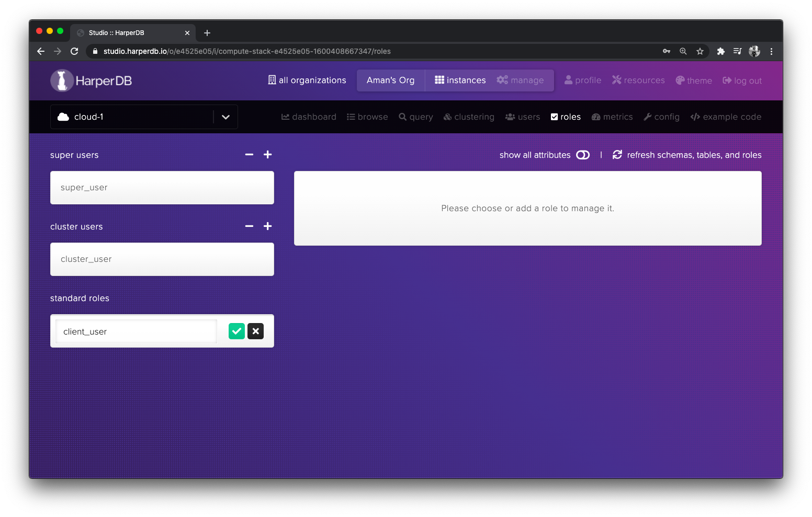Go to all organizations
This screenshot has width=812, height=517.
(307, 80)
